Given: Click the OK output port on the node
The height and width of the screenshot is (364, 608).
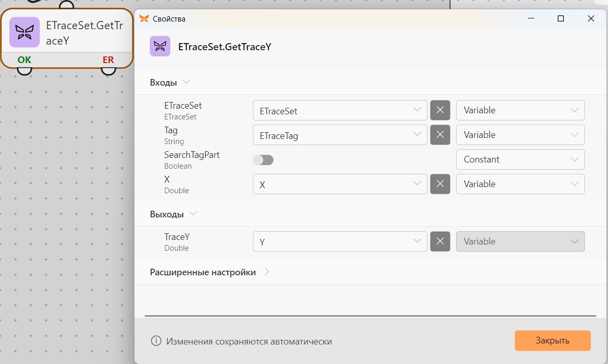Looking at the screenshot, I should [x=25, y=71].
